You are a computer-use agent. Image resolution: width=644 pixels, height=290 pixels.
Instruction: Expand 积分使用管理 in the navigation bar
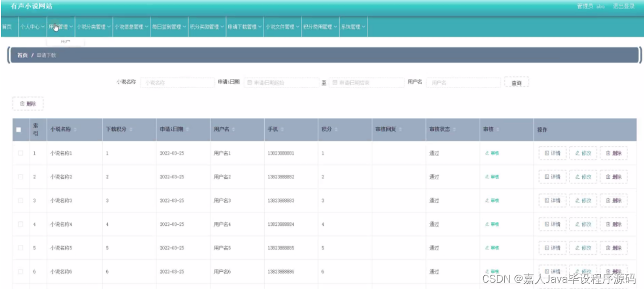click(320, 27)
